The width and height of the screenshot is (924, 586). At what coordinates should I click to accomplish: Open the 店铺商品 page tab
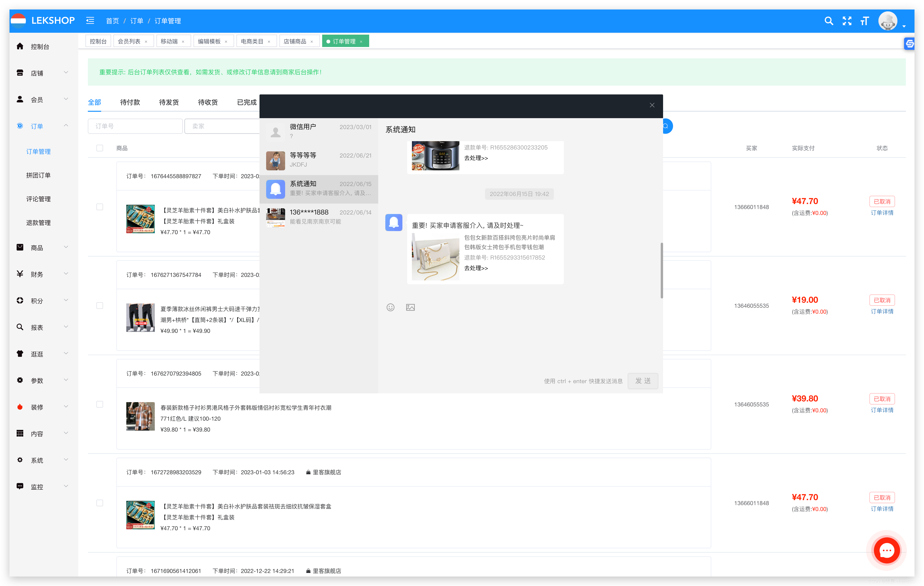295,42
